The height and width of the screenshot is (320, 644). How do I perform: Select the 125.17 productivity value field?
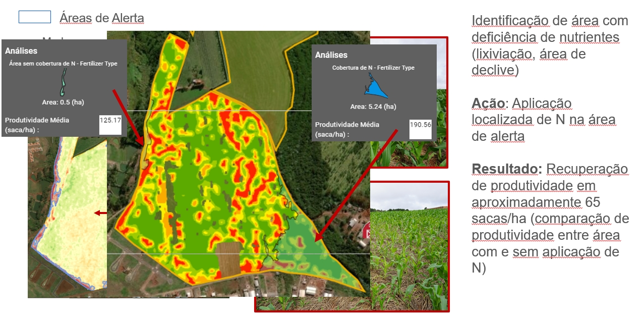click(x=110, y=124)
